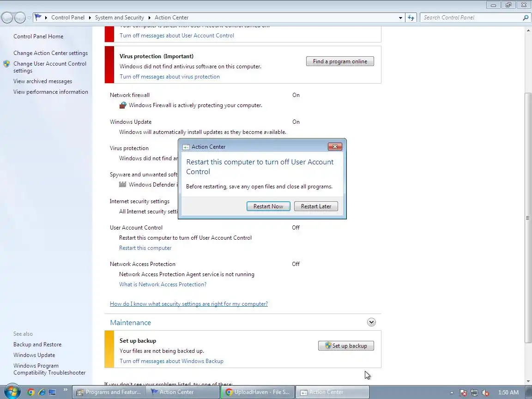532x399 pixels.
Task: Open View performance information
Action: pyautogui.click(x=50, y=91)
